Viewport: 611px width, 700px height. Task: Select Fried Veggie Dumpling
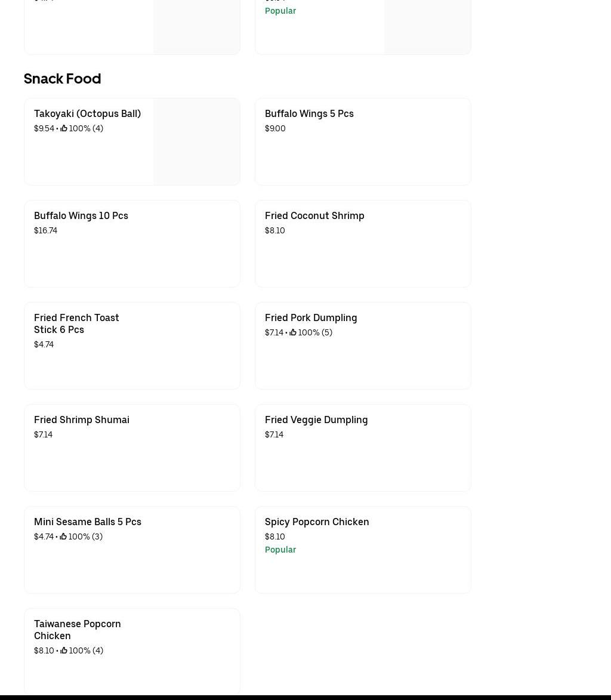[316, 420]
